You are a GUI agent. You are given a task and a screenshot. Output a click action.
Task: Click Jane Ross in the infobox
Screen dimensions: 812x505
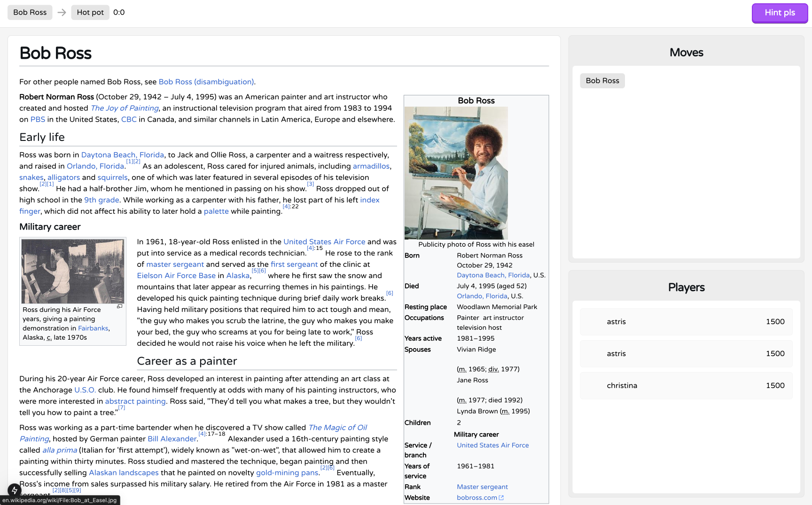(x=473, y=381)
